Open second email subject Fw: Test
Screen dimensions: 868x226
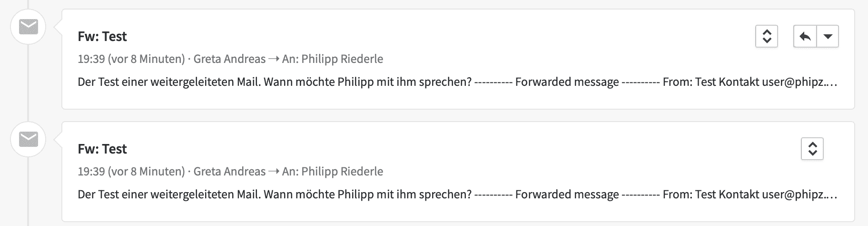click(102, 149)
